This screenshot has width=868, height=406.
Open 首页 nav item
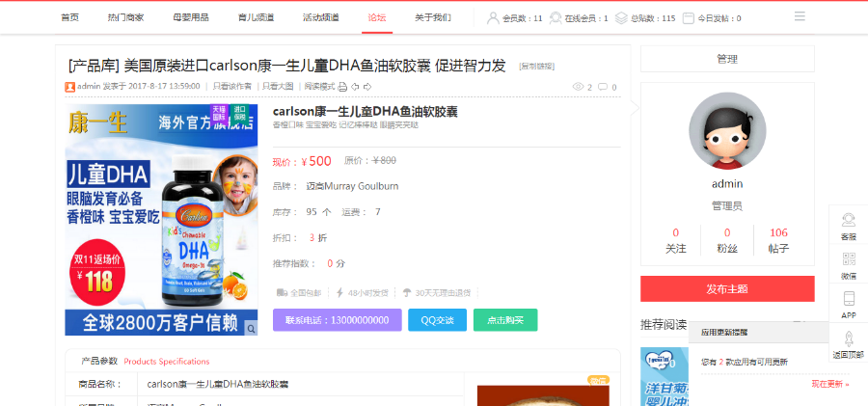[x=69, y=17]
